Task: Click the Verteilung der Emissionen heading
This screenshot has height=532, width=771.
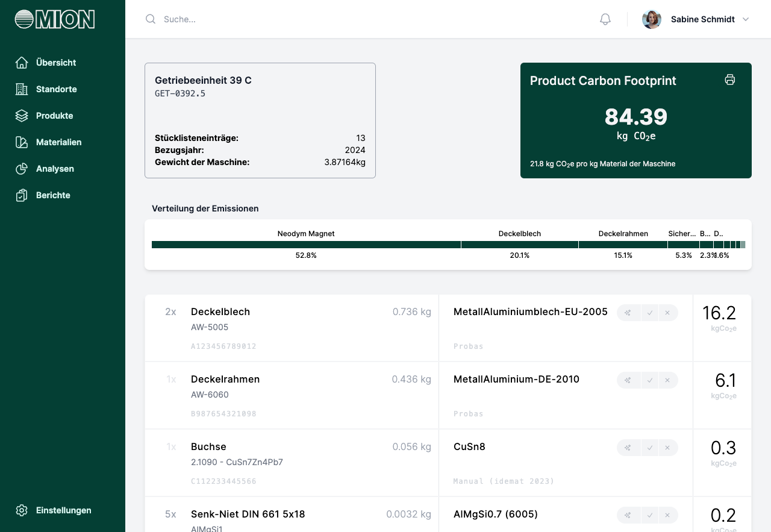Action: [205, 208]
